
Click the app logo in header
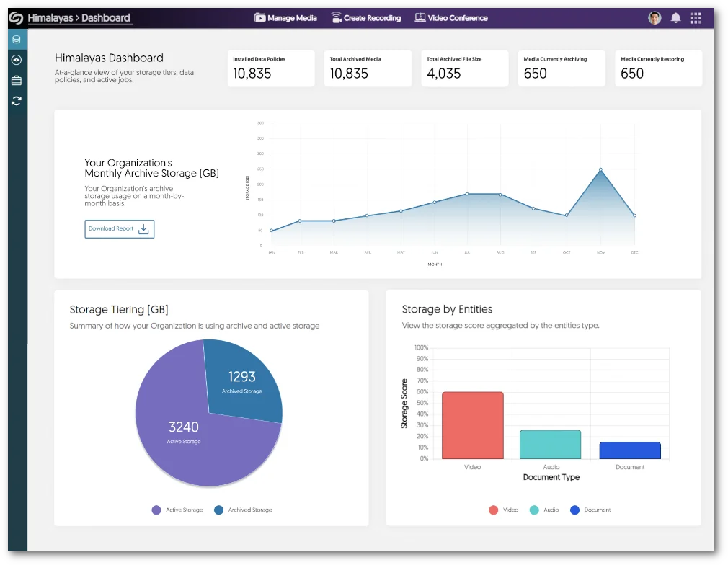16,18
